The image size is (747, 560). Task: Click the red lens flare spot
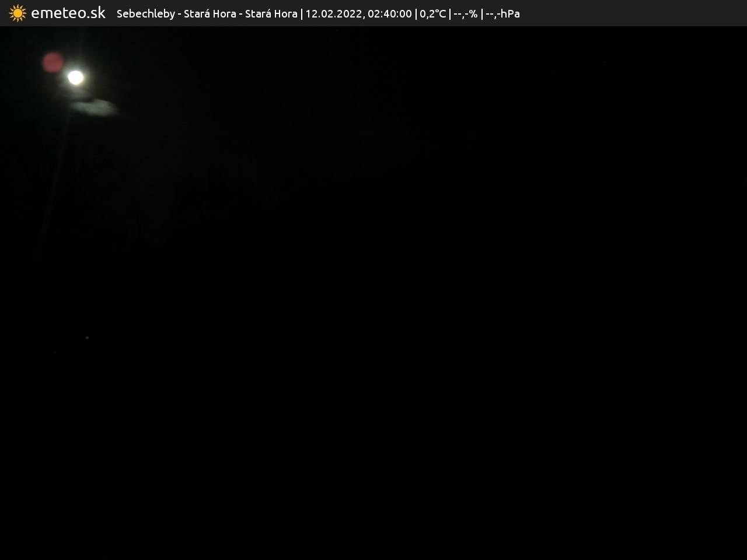(x=53, y=62)
